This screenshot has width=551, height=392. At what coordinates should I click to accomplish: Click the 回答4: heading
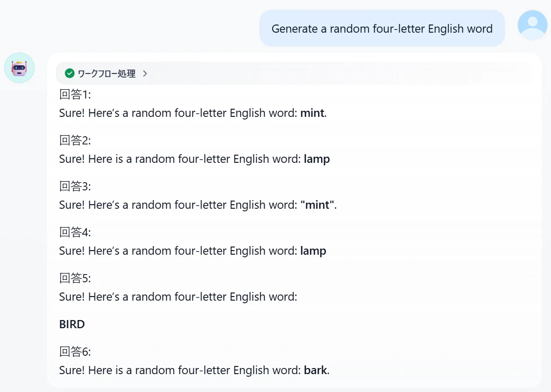pos(75,233)
